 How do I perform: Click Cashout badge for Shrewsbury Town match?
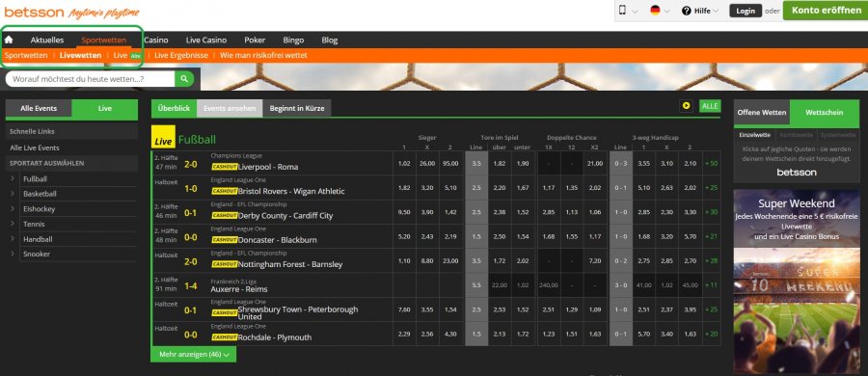(x=225, y=313)
